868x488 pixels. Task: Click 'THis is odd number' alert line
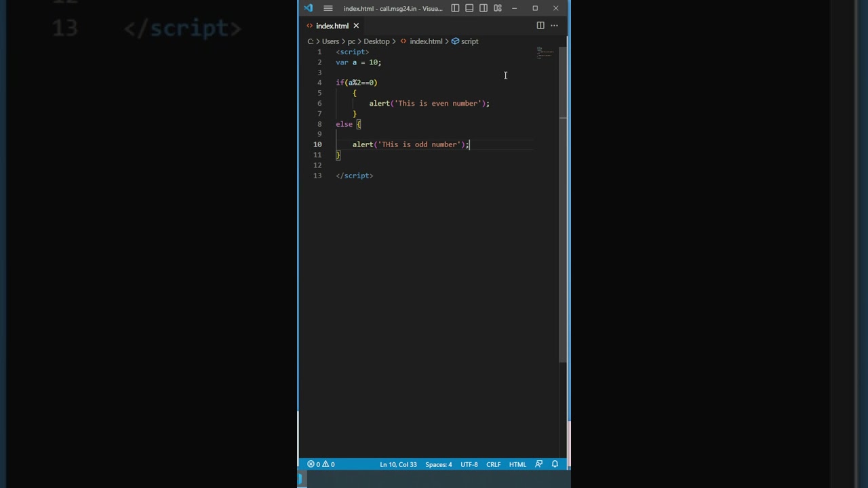click(x=410, y=144)
